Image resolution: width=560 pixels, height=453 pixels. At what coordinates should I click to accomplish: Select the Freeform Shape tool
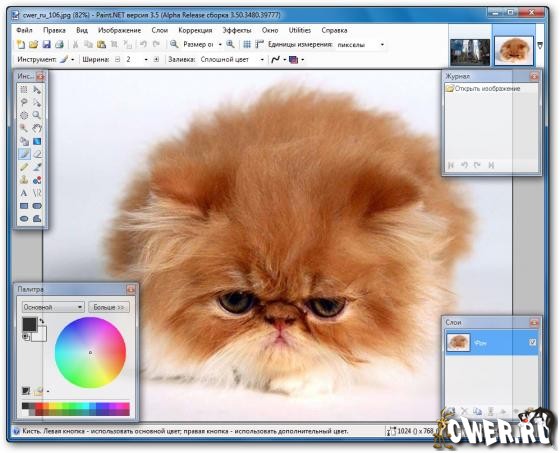click(37, 219)
